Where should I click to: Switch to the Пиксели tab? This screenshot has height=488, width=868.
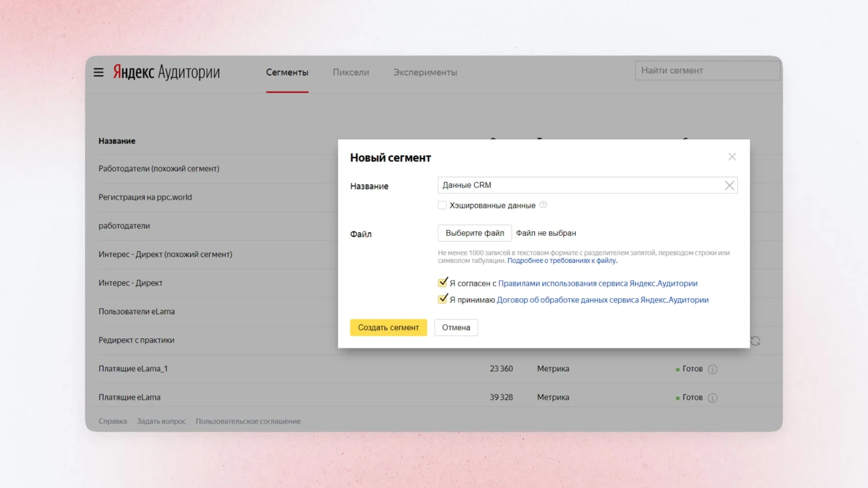(350, 73)
